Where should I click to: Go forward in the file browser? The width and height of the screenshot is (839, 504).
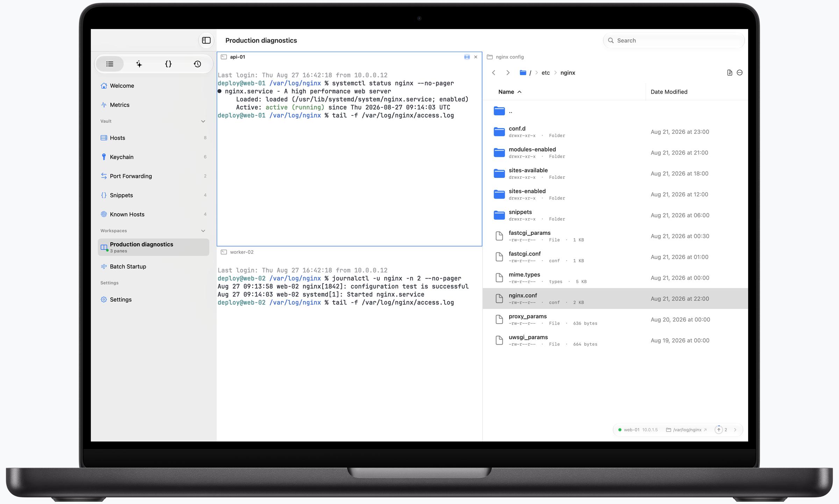click(508, 73)
